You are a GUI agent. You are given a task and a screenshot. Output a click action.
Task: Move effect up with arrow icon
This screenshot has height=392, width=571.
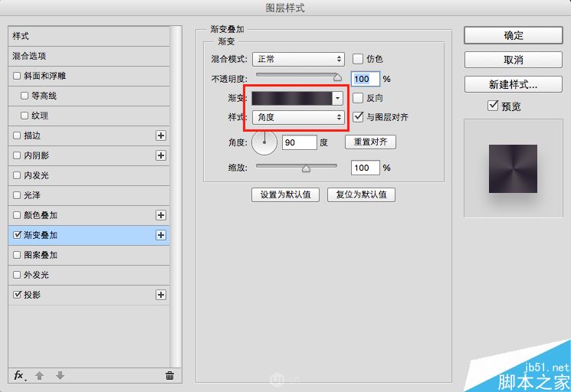tap(39, 376)
